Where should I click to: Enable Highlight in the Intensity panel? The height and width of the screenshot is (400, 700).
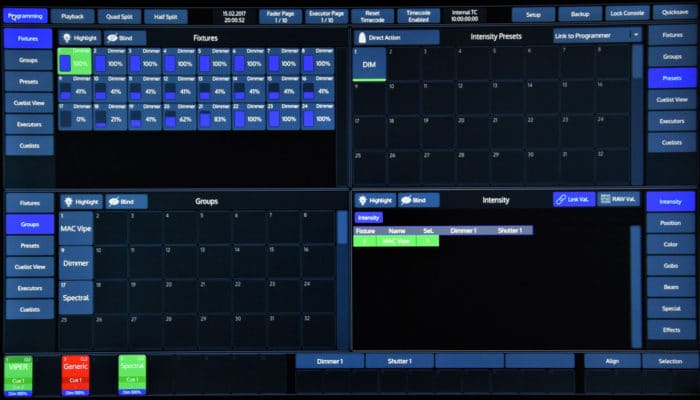376,200
